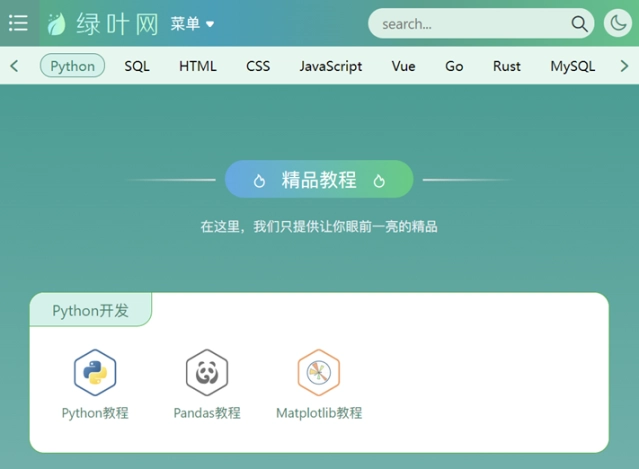639x469 pixels.
Task: Open the Matplotlib教程 link
Action: pyautogui.click(x=319, y=413)
